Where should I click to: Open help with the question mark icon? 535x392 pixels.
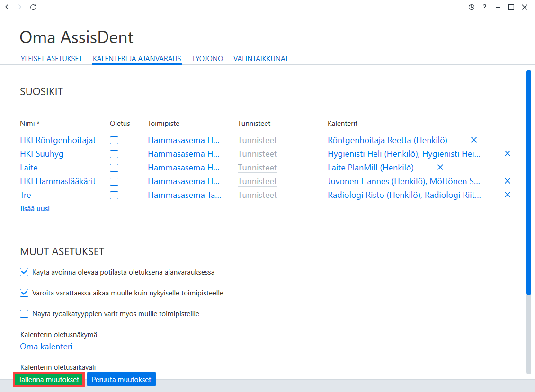coord(484,7)
